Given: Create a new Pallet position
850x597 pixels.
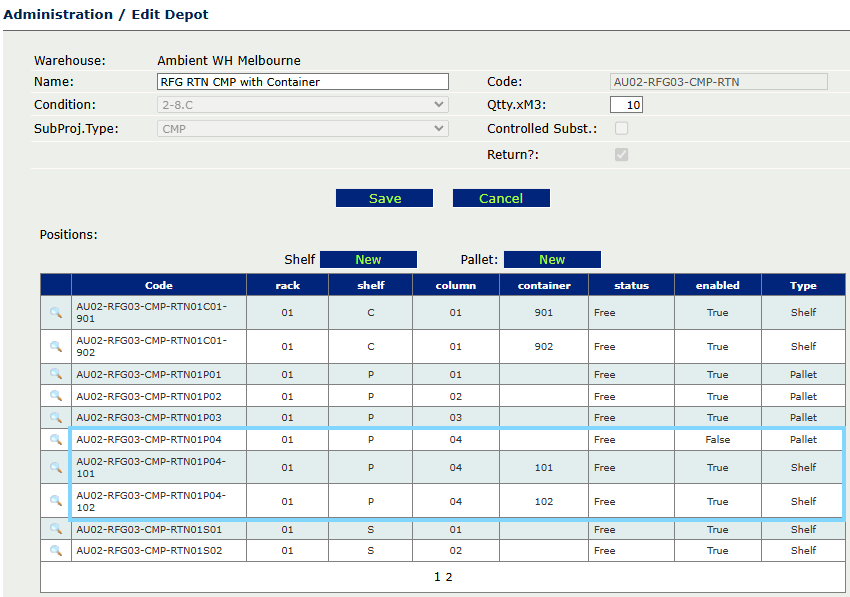Looking at the screenshot, I should pyautogui.click(x=552, y=259).
